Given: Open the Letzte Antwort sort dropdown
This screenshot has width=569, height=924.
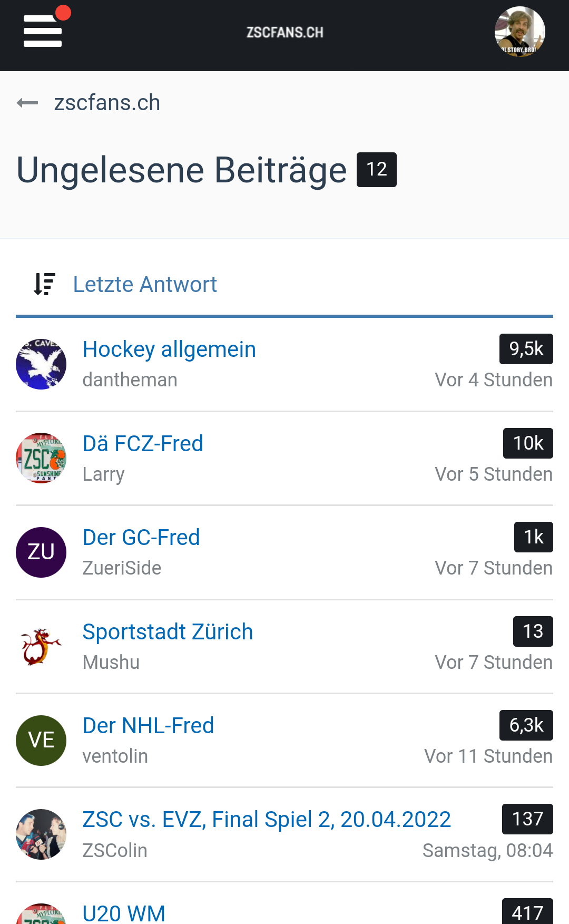Looking at the screenshot, I should click(144, 284).
